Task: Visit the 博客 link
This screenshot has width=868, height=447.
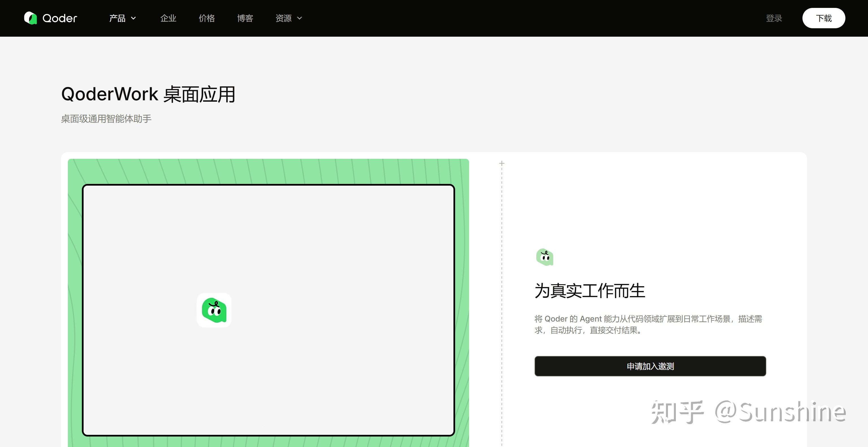Action: point(245,18)
